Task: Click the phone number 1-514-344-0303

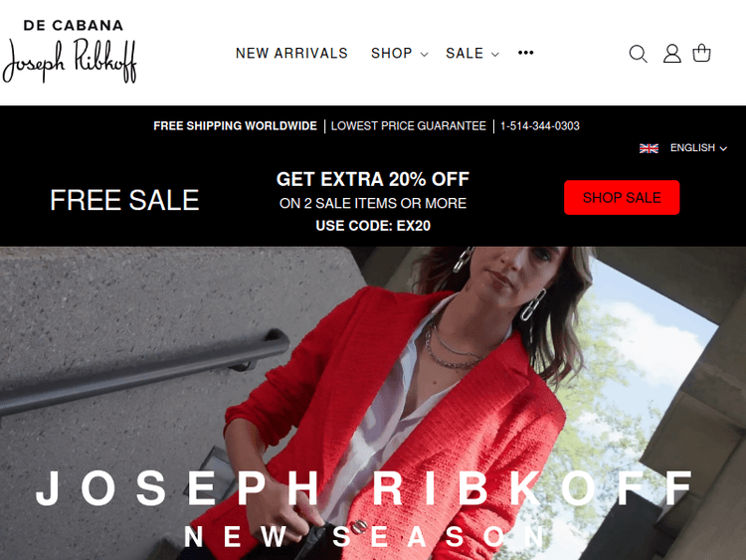Action: point(540,126)
